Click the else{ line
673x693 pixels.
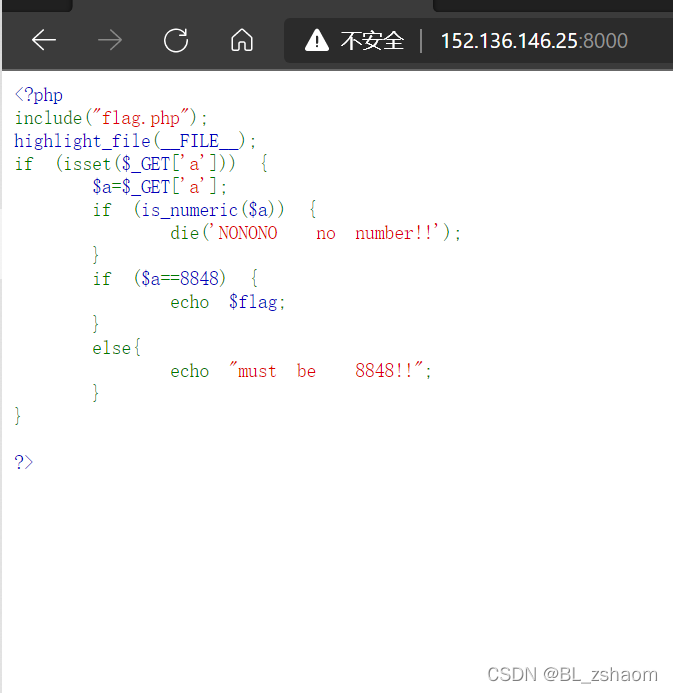coord(117,348)
